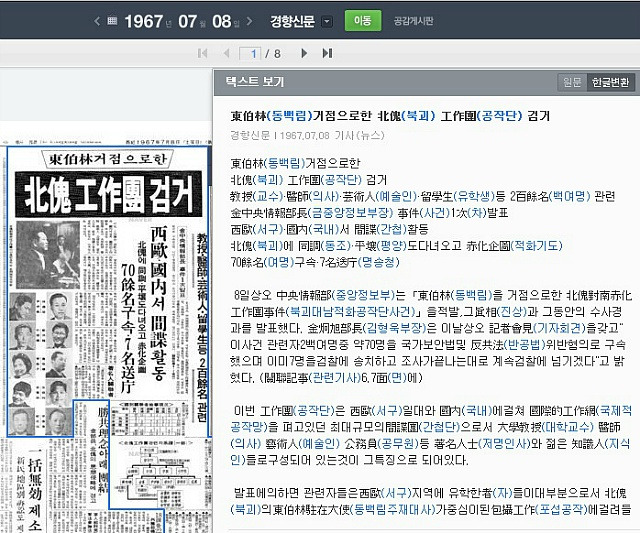Open the 공감게시판 link
The image size is (640, 533).
tap(413, 21)
